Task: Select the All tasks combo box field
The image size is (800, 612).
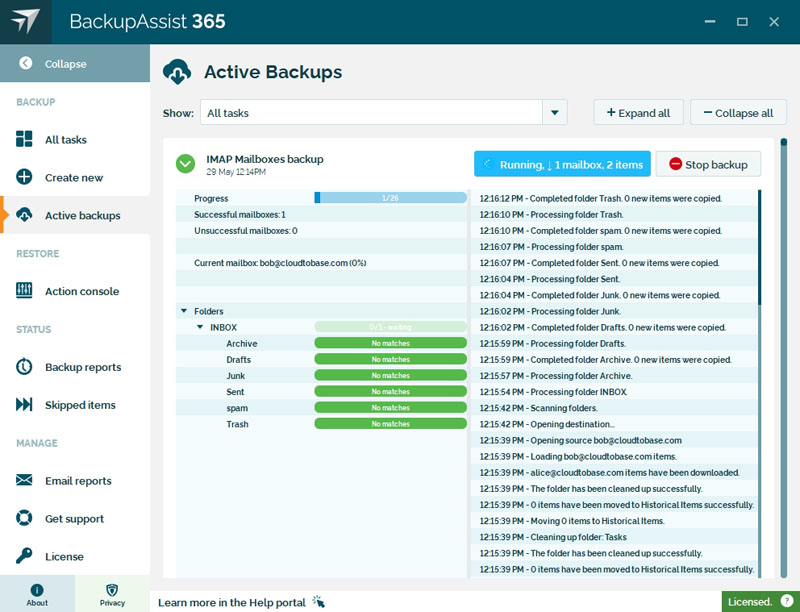Action: point(384,112)
